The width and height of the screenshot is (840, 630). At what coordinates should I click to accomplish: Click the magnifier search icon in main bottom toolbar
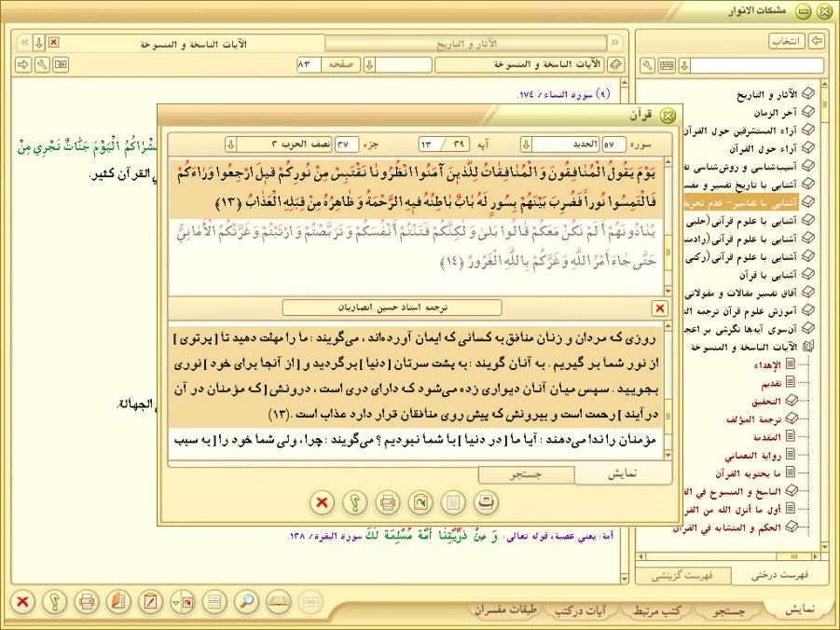click(x=246, y=602)
